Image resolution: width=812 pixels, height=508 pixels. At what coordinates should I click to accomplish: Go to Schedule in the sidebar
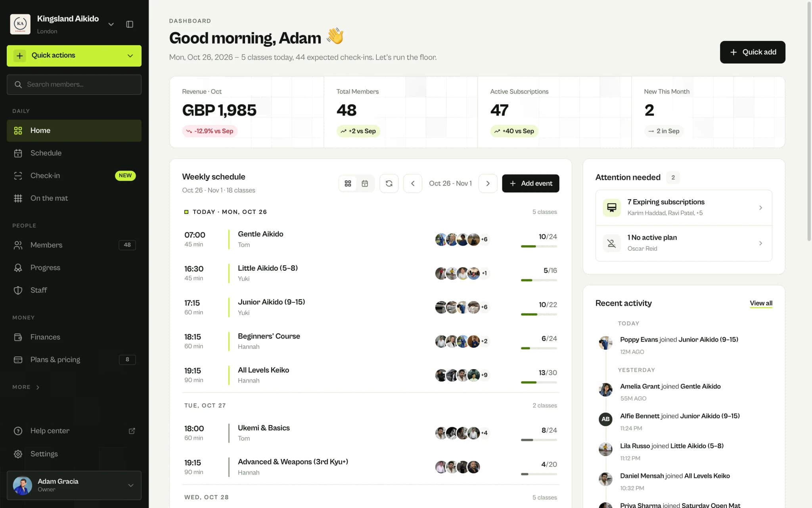click(x=74, y=153)
